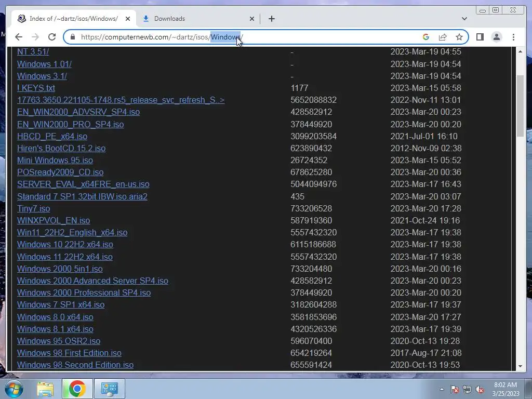The width and height of the screenshot is (532, 399).
Task: Download Windows 98 Second Edition.iso
Action: [x=75, y=365]
